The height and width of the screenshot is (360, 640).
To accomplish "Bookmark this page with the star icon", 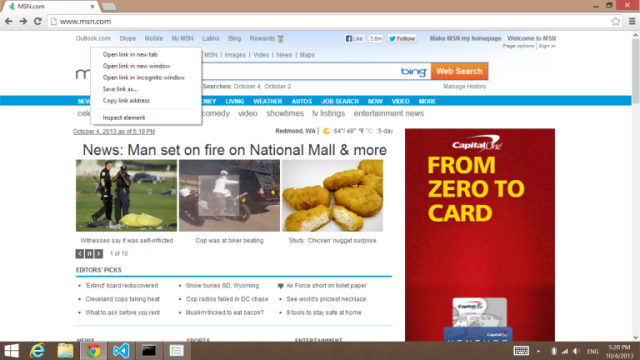I will pyautogui.click(x=616, y=21).
